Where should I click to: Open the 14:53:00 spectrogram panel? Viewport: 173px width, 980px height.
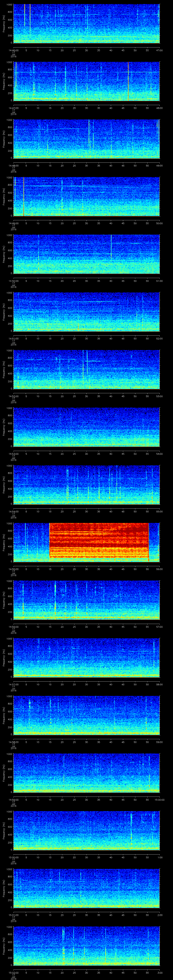(x=87, y=427)
